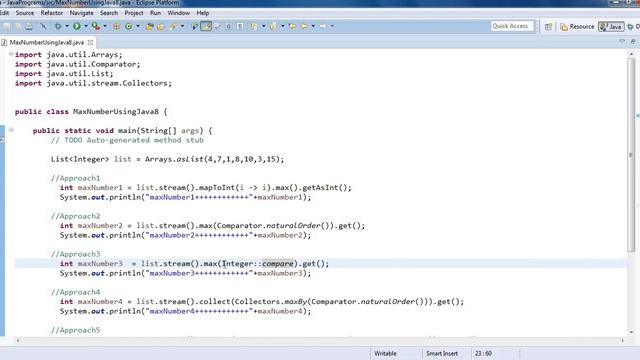
Task: Click the List<Integer> list declaration line
Action: pyautogui.click(x=167, y=159)
